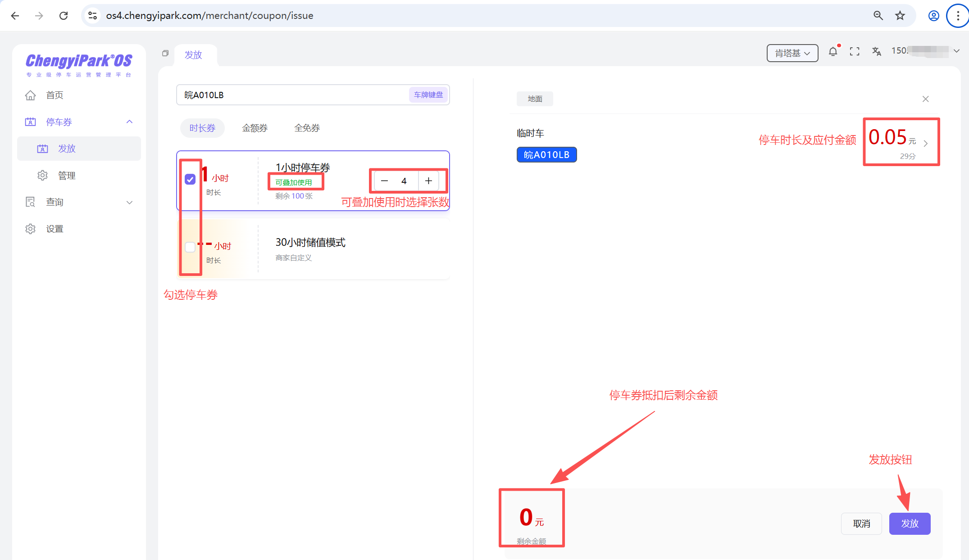This screenshot has width=969, height=560.
Task: Switch to the 金额券 tab
Action: tap(255, 128)
